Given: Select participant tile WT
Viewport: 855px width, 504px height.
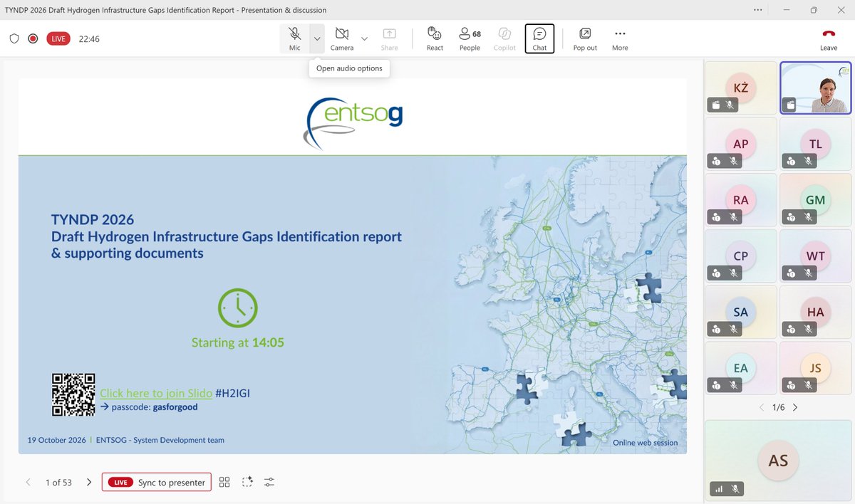Looking at the screenshot, I should [x=815, y=256].
